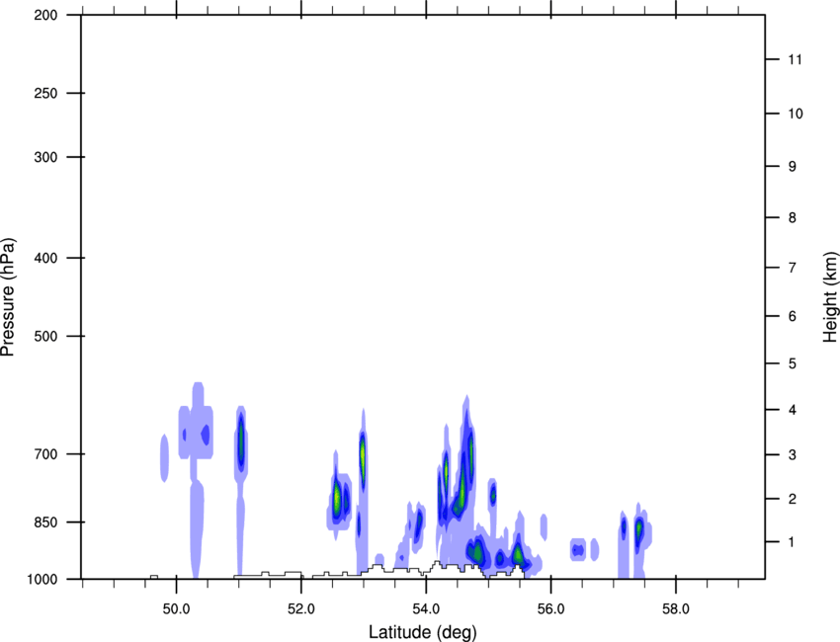Click the 5 km height tick label
840x642 pixels.
(793, 363)
